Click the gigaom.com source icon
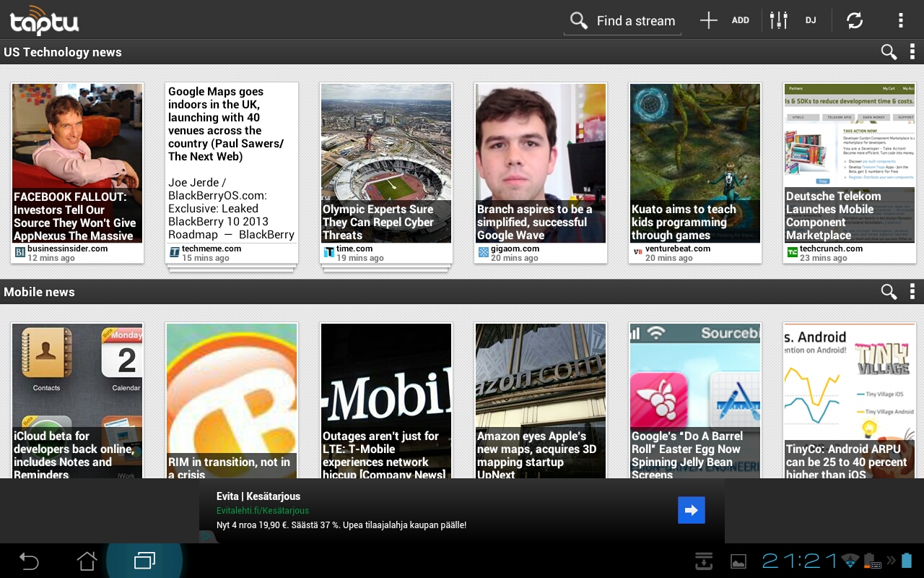924x578 pixels. (484, 252)
